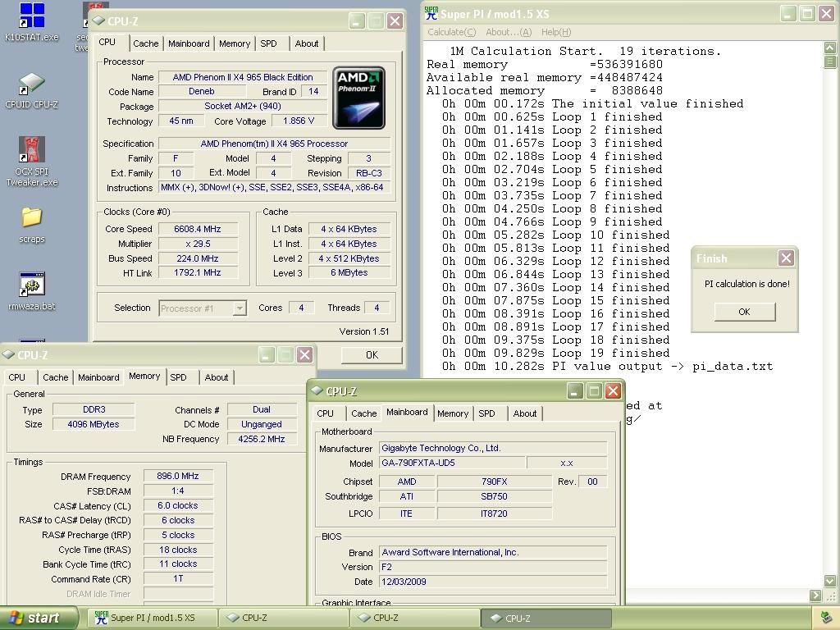Click the CAS# Latency 6.0 clocks value

click(x=178, y=505)
